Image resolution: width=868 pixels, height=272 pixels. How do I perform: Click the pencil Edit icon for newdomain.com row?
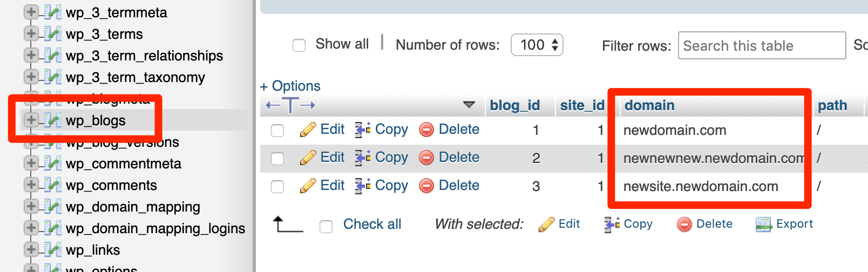[x=308, y=130]
